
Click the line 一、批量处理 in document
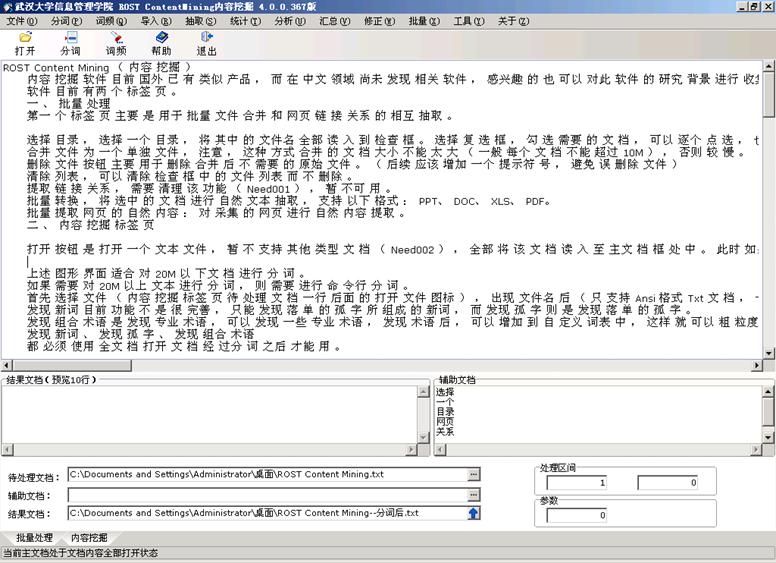point(69,104)
